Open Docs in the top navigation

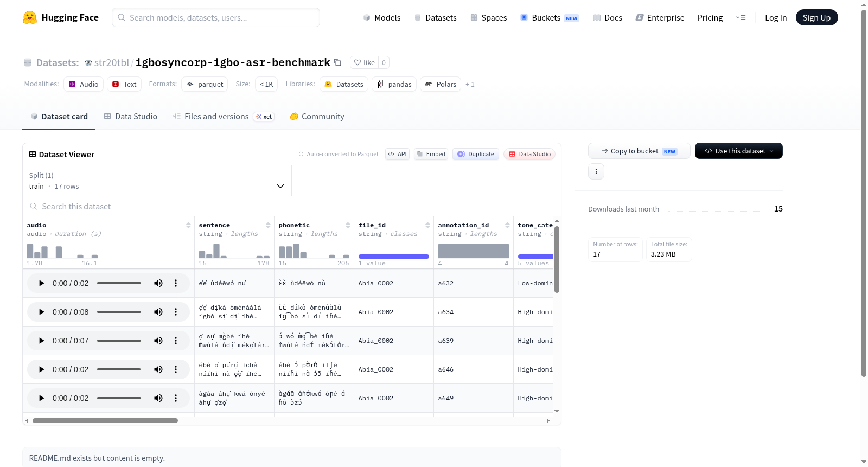(608, 17)
